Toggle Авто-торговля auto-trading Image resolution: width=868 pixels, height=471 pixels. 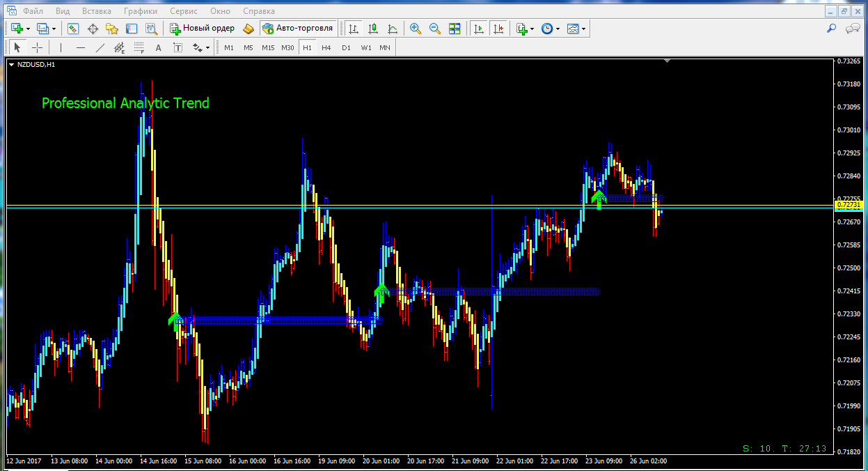click(x=299, y=29)
